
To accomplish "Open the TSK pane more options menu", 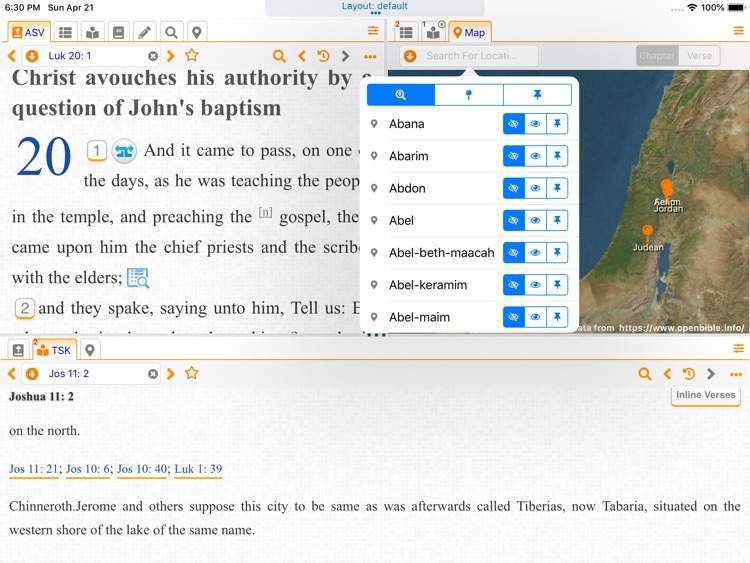I will click(736, 375).
